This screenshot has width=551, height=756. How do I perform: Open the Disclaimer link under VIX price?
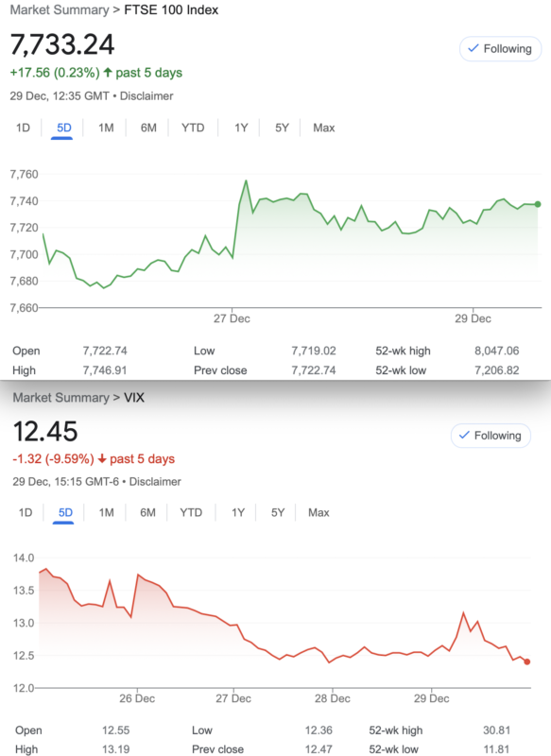tap(155, 482)
